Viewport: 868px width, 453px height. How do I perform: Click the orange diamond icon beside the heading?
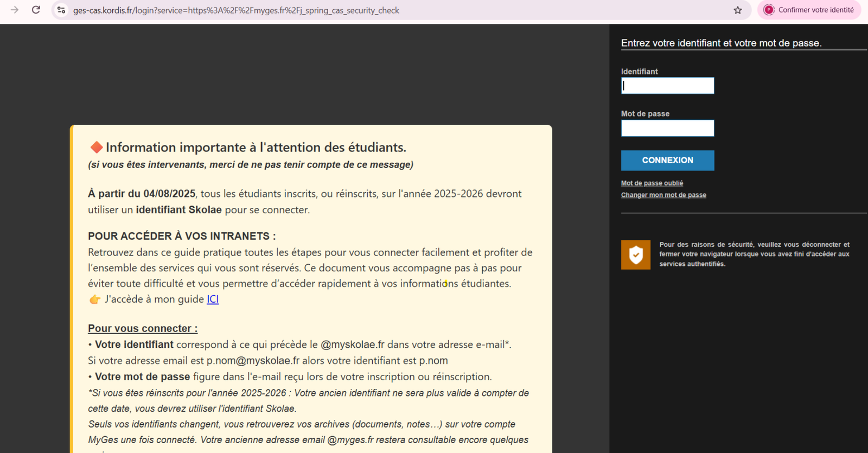click(97, 147)
